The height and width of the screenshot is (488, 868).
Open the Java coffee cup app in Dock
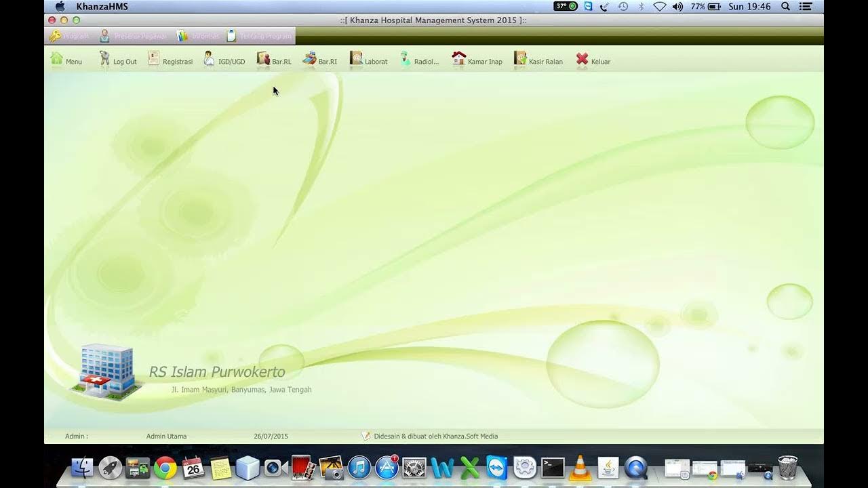(x=608, y=468)
